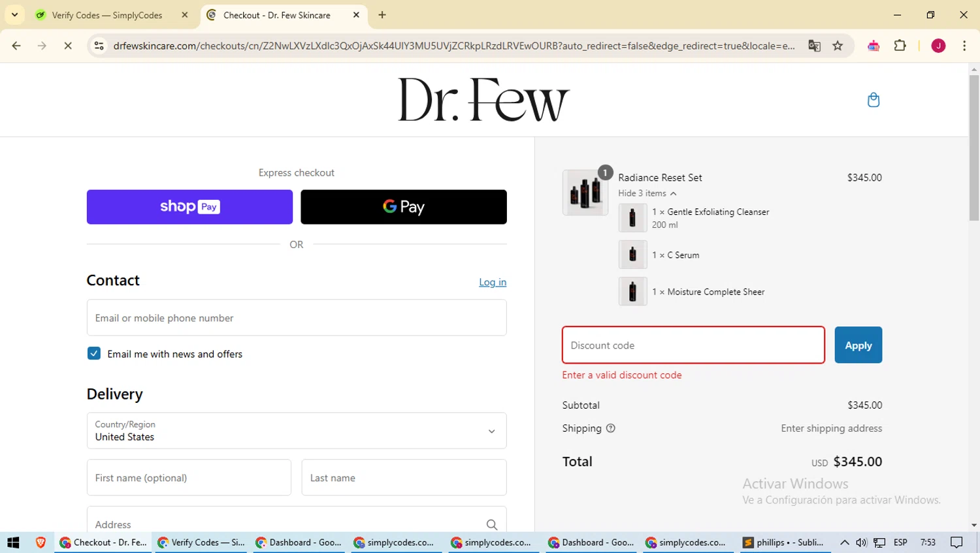This screenshot has width=980, height=553.
Task: Stop page loading with the X button
Action: 68,46
